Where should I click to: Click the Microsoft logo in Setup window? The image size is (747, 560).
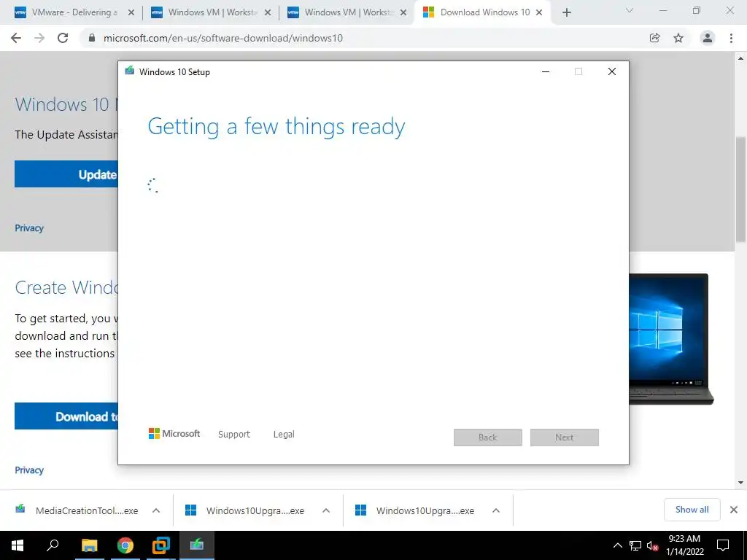(174, 433)
